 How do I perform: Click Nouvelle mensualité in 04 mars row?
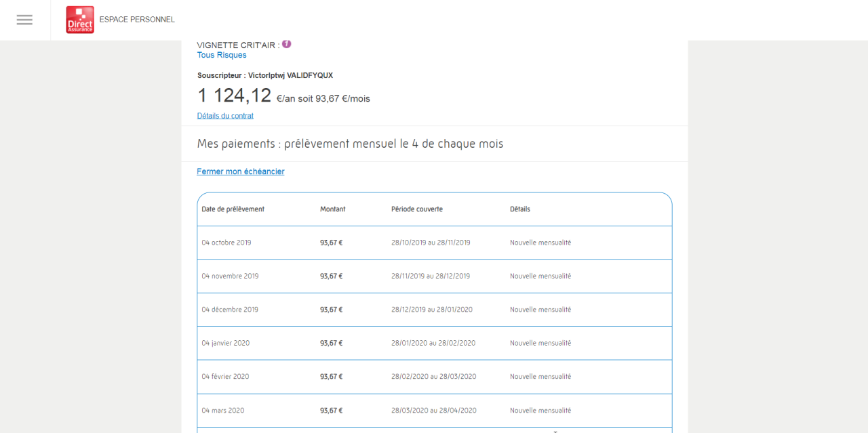point(540,411)
